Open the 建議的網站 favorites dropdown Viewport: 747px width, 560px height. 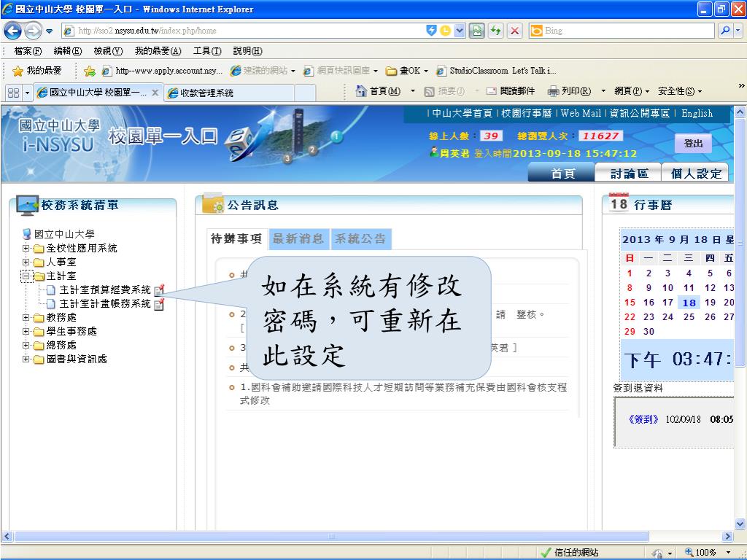(263, 71)
